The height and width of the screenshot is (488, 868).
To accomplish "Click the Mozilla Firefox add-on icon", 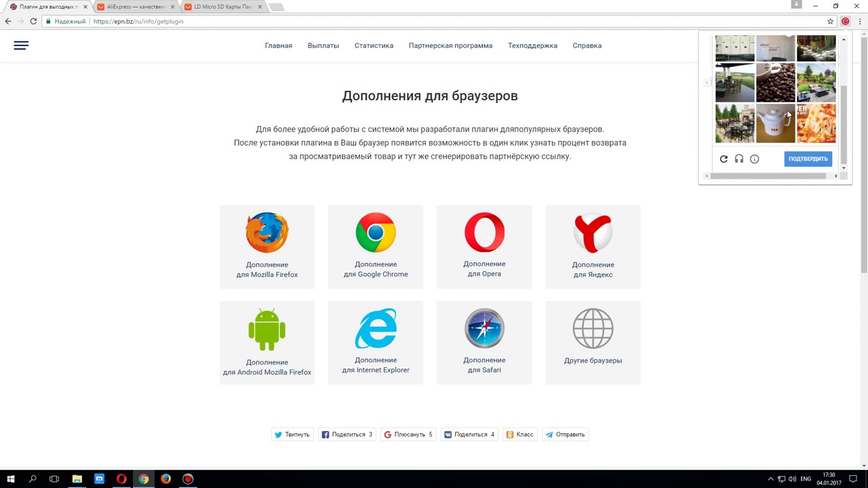I will [x=267, y=232].
